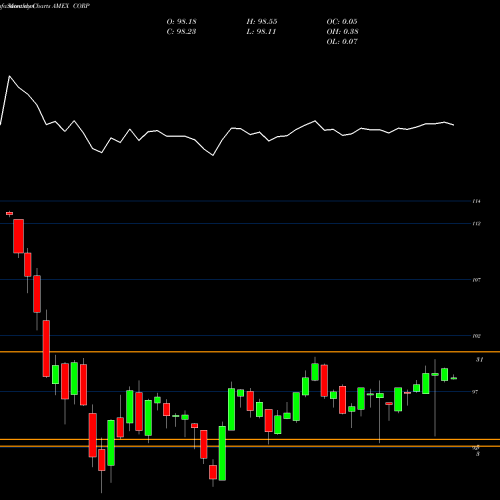Image resolution: width=500 pixels, height=500 pixels.
Task: Click the 102 price axis label
Action: 477,336
